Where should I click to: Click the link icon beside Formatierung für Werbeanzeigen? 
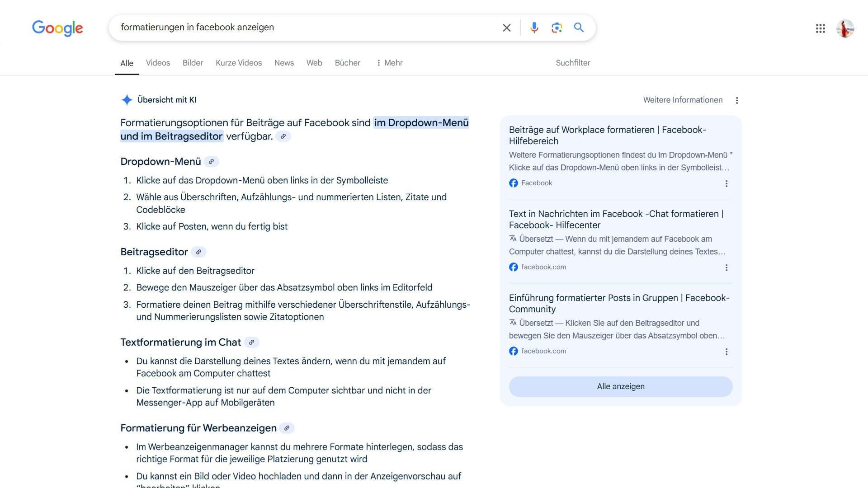[287, 428]
